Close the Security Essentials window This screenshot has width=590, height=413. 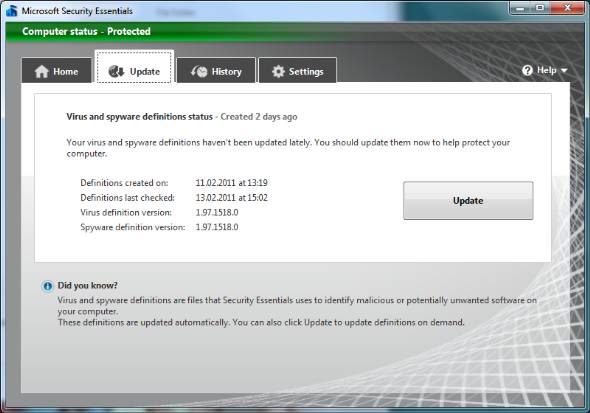coord(567,8)
